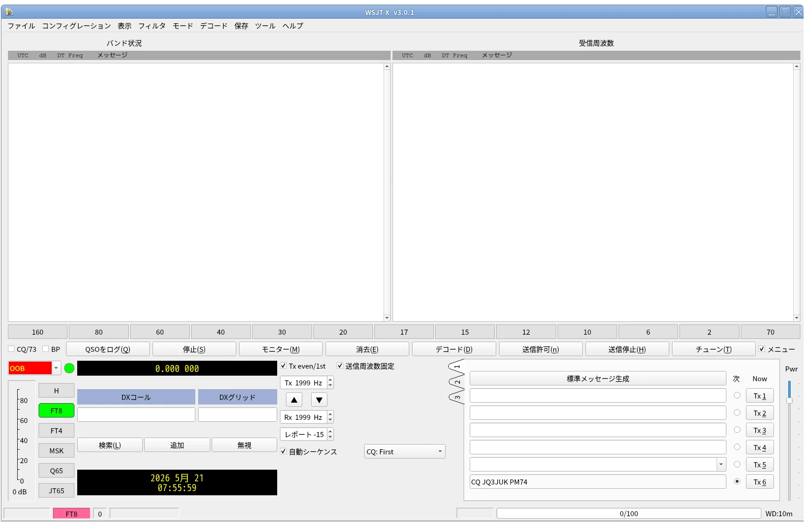The image size is (812, 526).
Task: Switch to message tab 1
Action: [x=457, y=366]
